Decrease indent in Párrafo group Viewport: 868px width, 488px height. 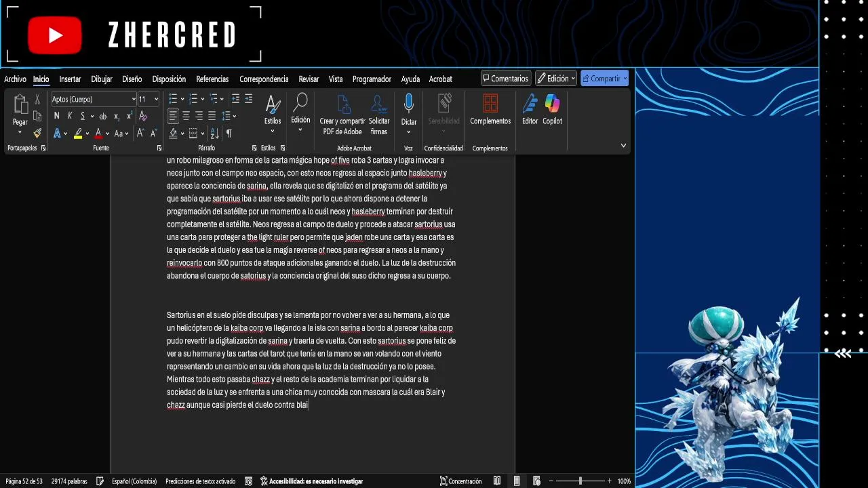click(x=235, y=99)
